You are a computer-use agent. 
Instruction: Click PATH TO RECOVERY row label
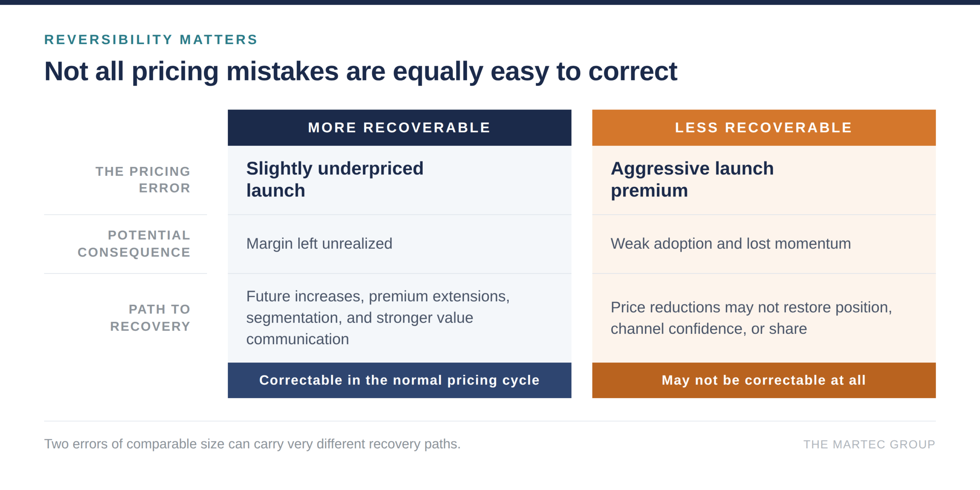(x=150, y=318)
